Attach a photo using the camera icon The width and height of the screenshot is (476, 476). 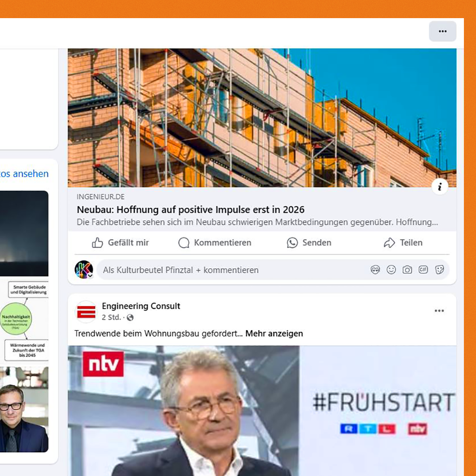[x=407, y=270]
